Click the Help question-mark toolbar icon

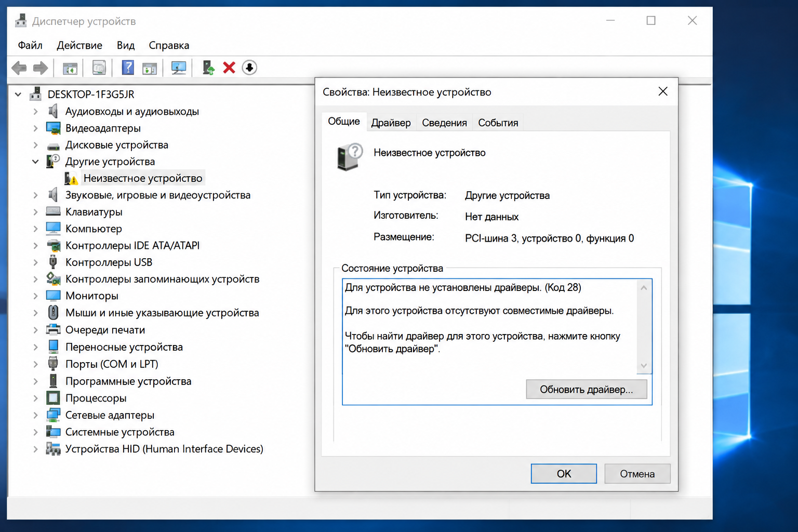(x=127, y=68)
